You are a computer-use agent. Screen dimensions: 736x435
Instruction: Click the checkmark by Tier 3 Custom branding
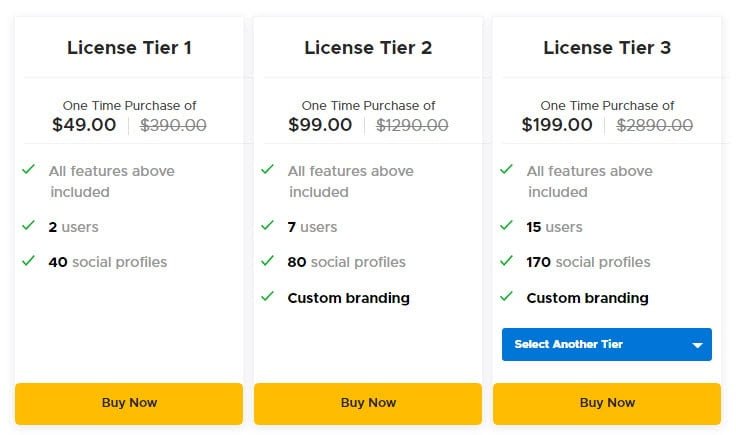pos(506,296)
